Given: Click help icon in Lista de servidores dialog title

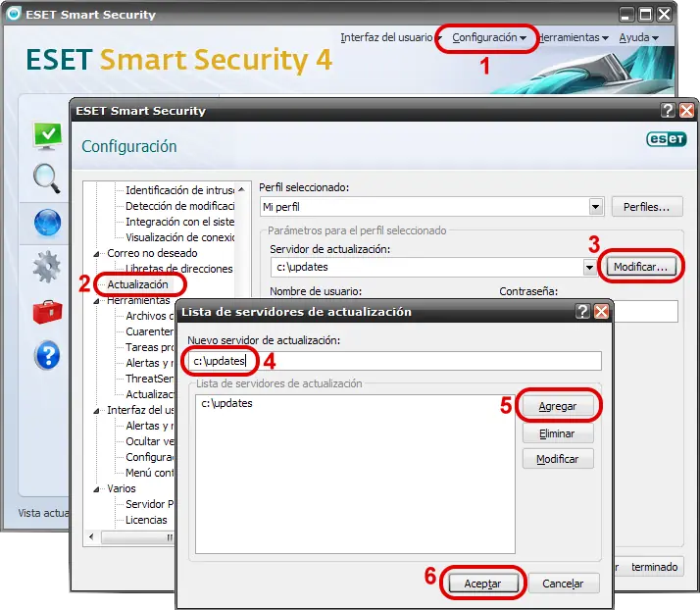Looking at the screenshot, I should click(x=582, y=311).
